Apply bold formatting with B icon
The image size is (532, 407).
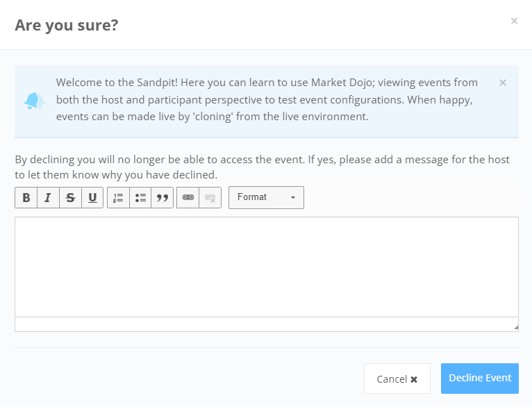[x=26, y=197]
